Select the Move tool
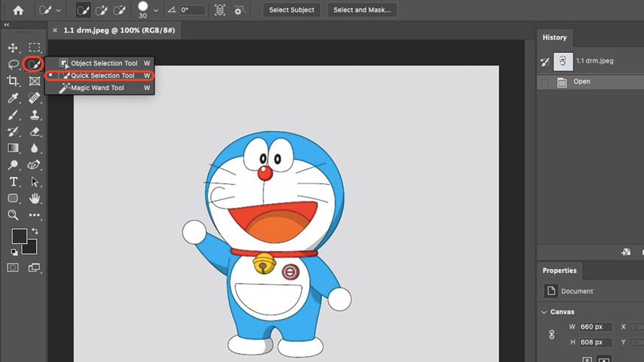Image resolution: width=644 pixels, height=362 pixels. click(x=13, y=48)
